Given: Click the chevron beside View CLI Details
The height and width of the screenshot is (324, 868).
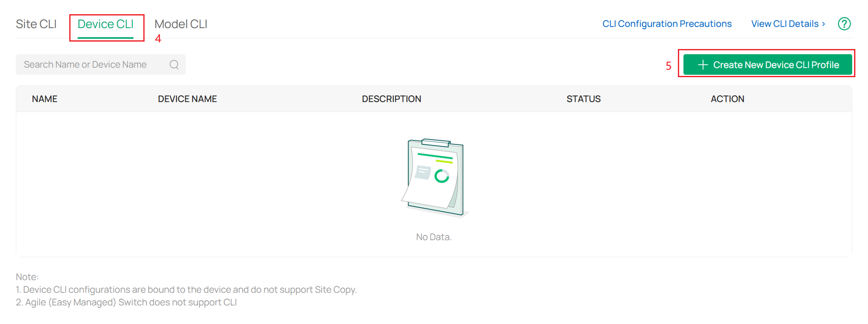Looking at the screenshot, I should (824, 24).
